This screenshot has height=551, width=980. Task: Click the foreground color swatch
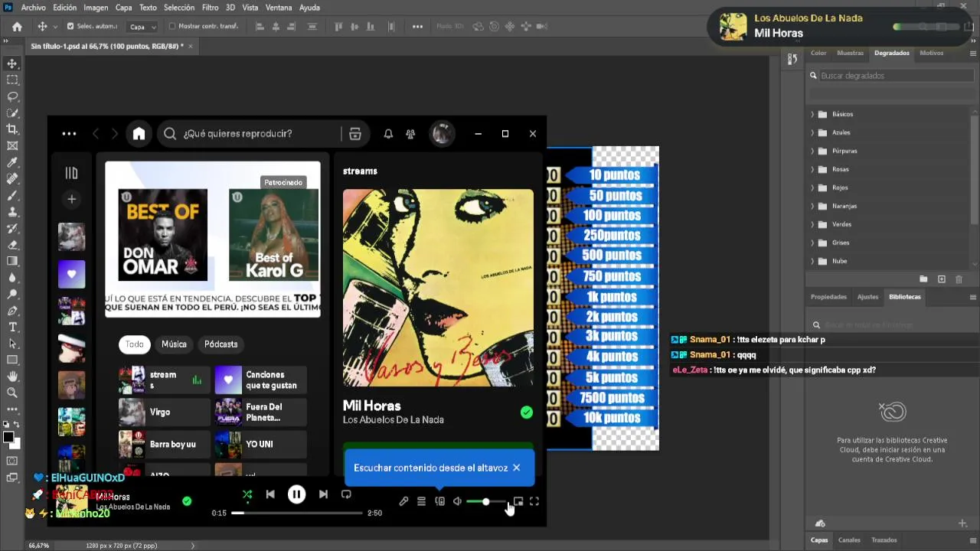8,438
